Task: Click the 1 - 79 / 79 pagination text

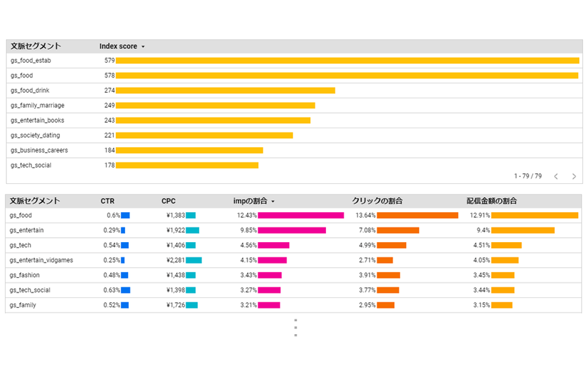Action: 527,176
